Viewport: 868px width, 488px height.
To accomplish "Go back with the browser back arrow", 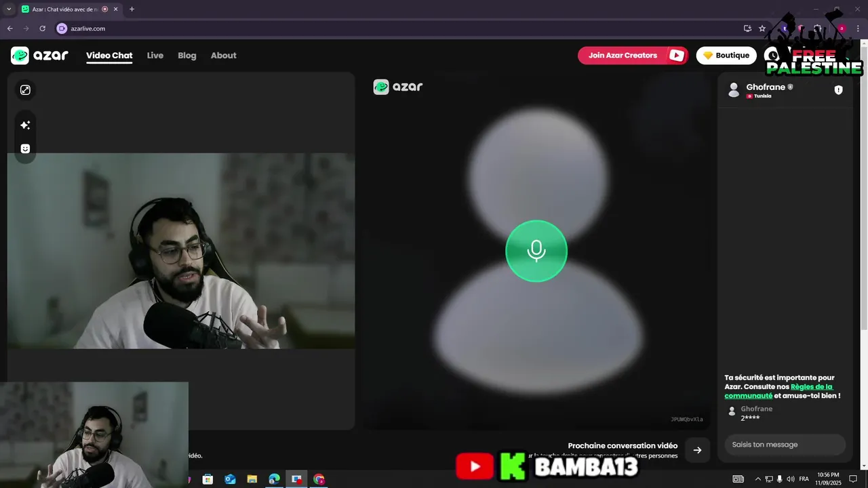I will [9, 28].
